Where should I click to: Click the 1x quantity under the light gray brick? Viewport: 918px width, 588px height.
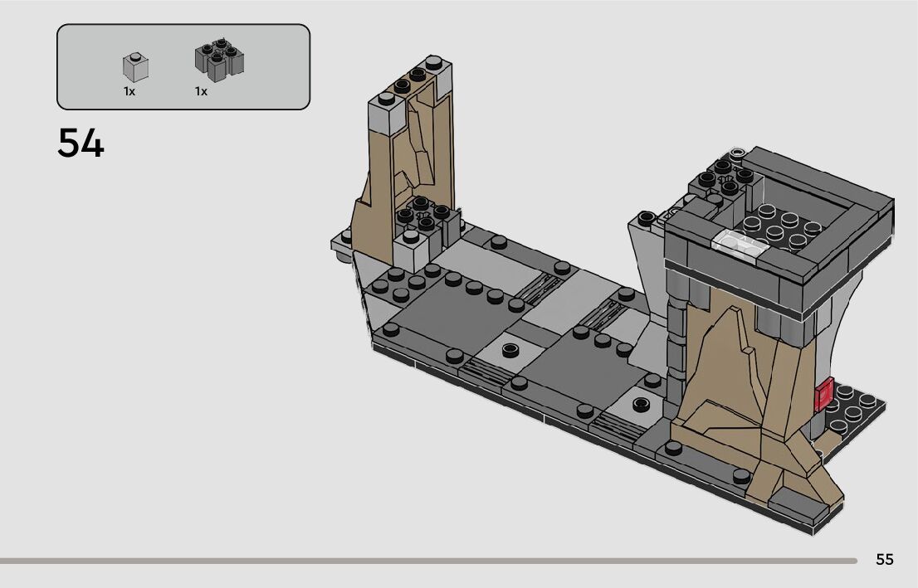[x=129, y=92]
